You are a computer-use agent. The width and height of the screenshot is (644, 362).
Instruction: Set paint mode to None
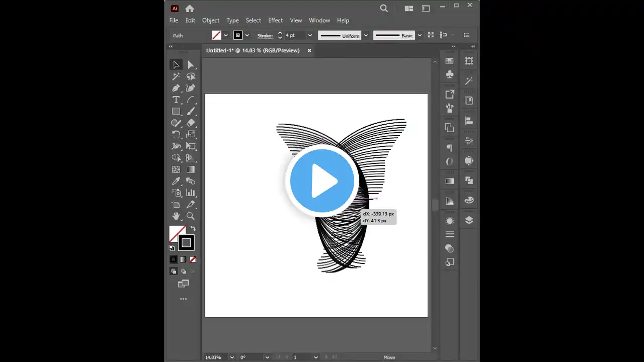193,259
